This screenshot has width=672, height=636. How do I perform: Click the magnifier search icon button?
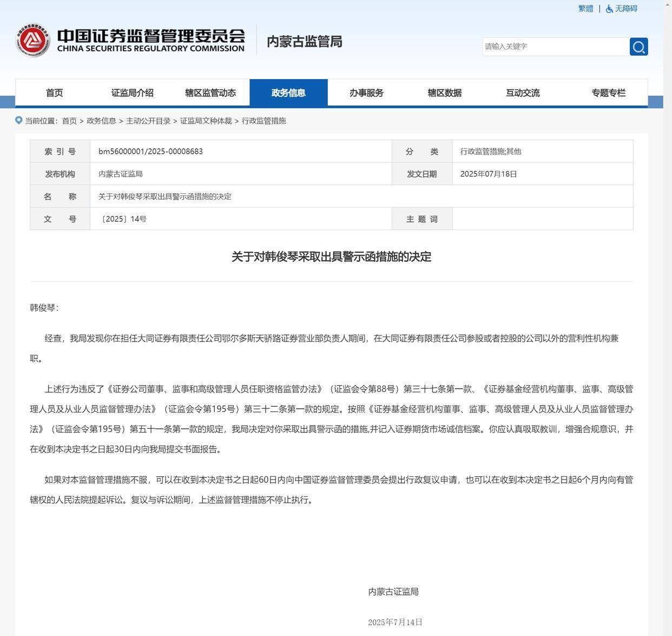coord(638,47)
